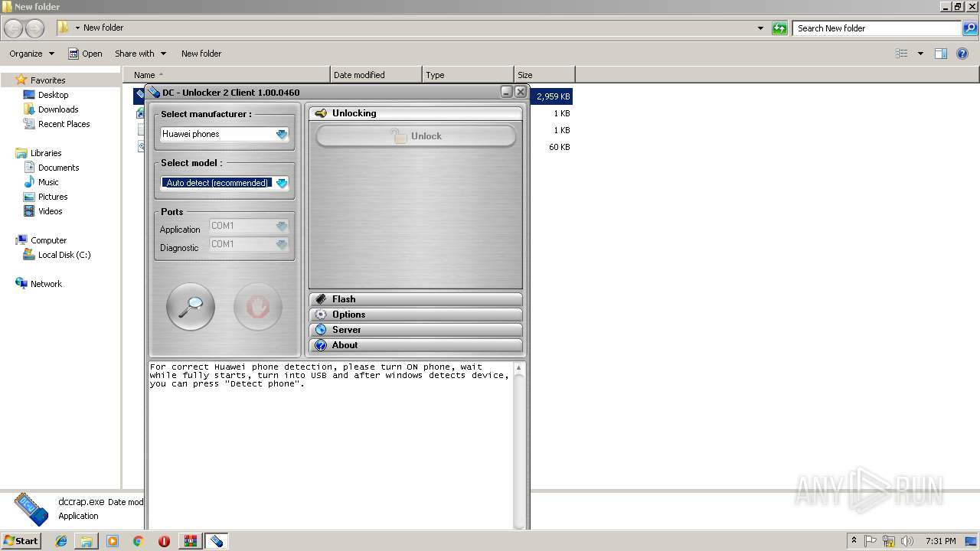
Task: Click the Unlock button in Unlocking panel
Action: click(416, 136)
